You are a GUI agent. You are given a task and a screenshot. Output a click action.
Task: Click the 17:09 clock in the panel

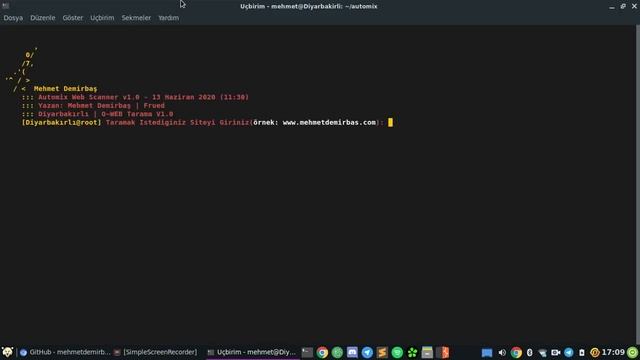(x=613, y=352)
